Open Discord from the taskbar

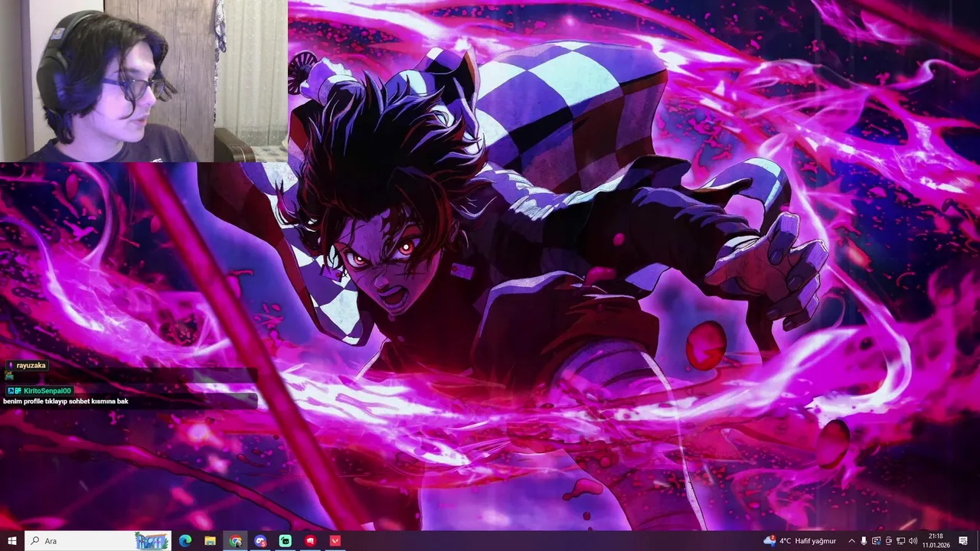point(260,541)
